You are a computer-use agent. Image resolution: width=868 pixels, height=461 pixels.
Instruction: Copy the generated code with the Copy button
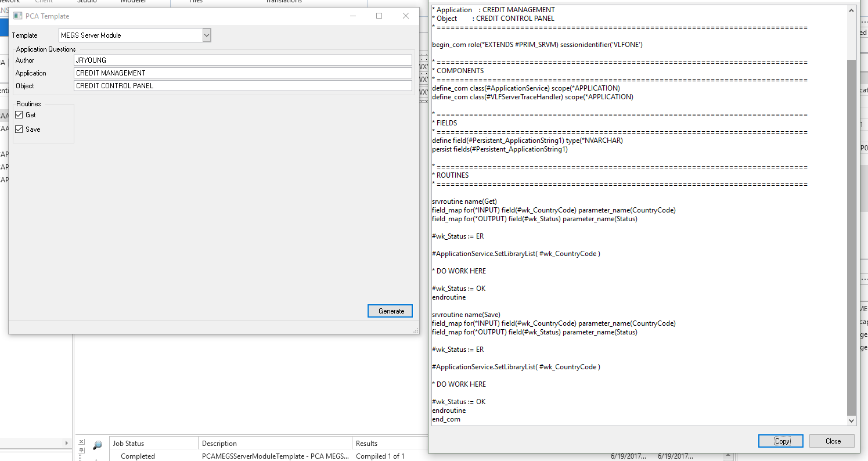781,441
